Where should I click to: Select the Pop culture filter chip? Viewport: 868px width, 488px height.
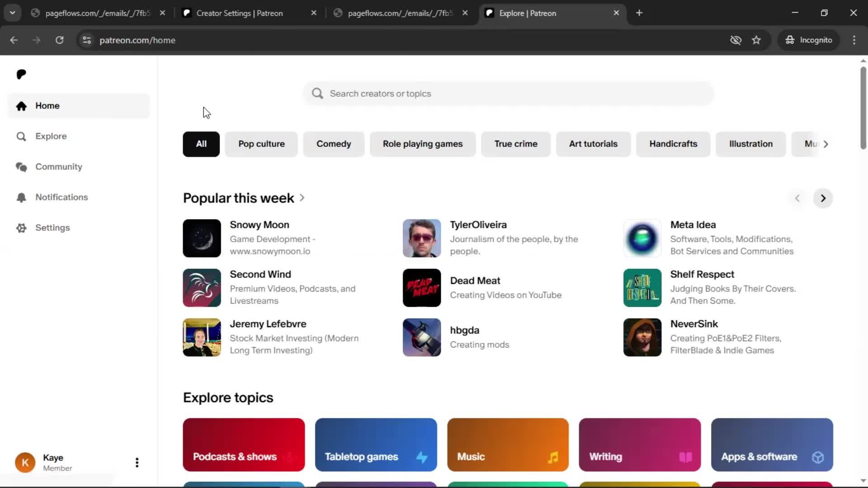click(x=261, y=144)
